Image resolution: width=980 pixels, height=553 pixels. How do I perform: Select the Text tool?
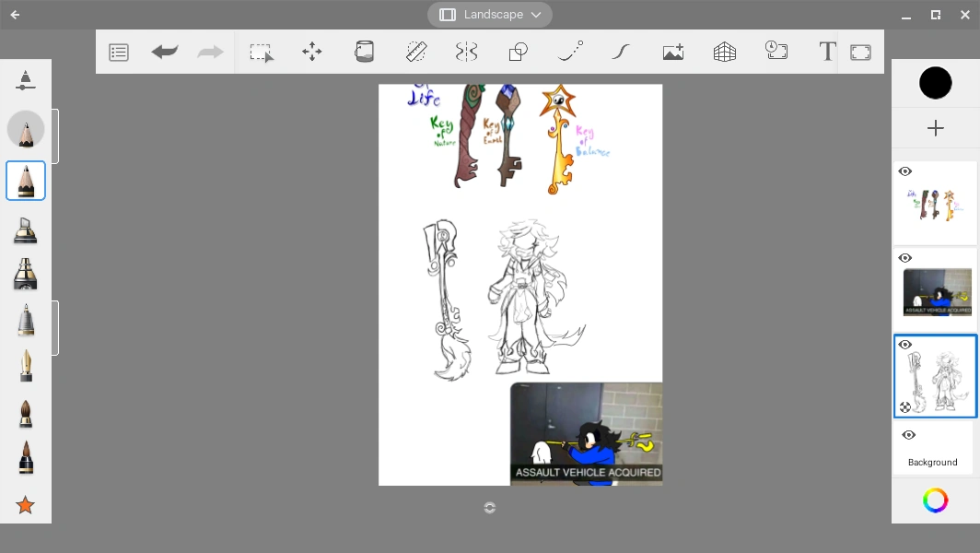[x=826, y=52]
